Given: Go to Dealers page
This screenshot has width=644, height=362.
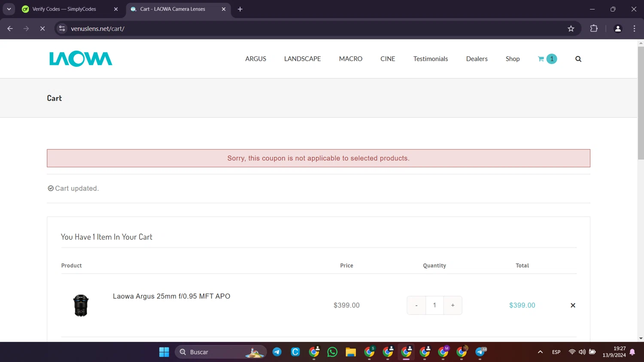Looking at the screenshot, I should tap(477, 59).
